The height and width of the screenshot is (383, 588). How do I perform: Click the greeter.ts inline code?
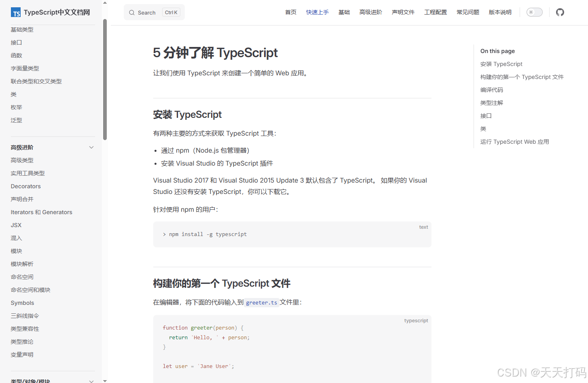[262, 302]
